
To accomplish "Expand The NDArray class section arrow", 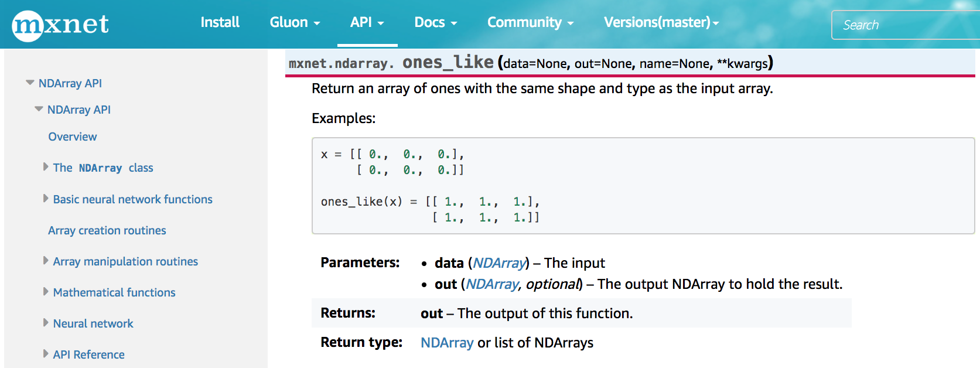I will click(x=46, y=167).
